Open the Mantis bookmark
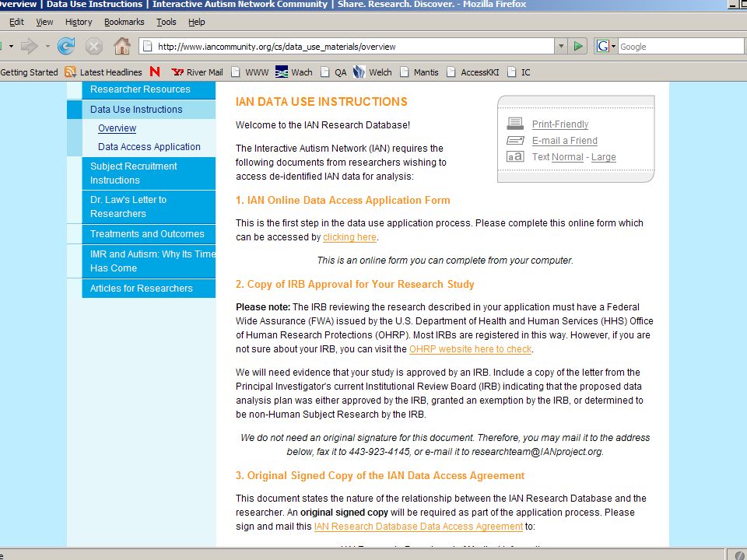 [x=419, y=72]
